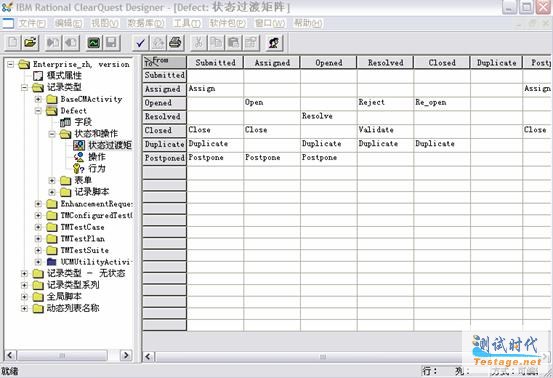This screenshot has height=378, width=553.
Task: Click the Postponed row header
Action: point(164,158)
